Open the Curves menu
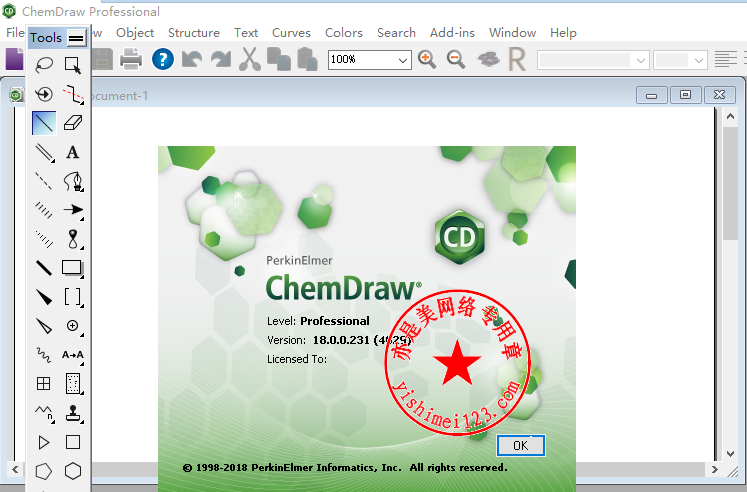 [x=291, y=32]
